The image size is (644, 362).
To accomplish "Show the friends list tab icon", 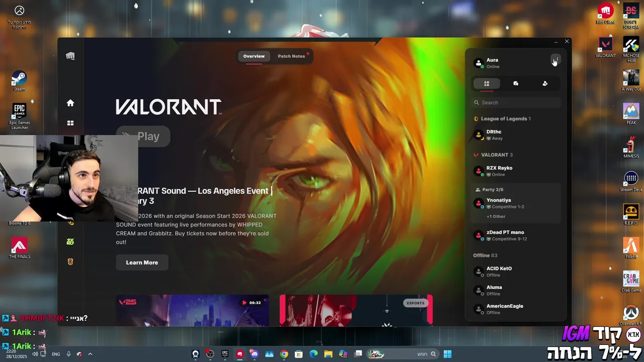I will coord(487,83).
